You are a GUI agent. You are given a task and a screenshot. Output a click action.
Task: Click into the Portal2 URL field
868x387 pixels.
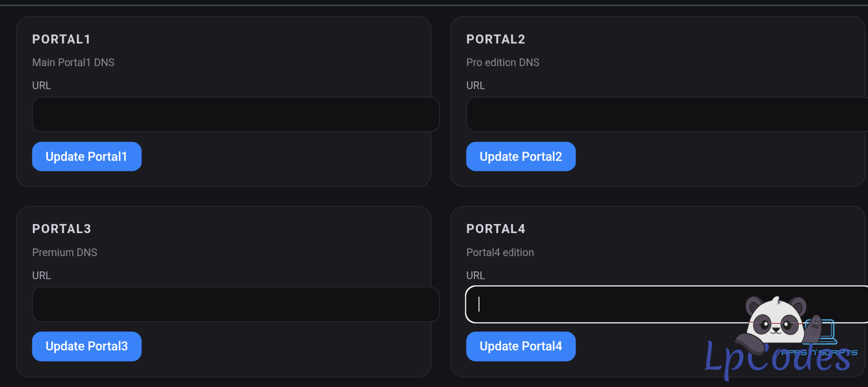[x=666, y=114]
